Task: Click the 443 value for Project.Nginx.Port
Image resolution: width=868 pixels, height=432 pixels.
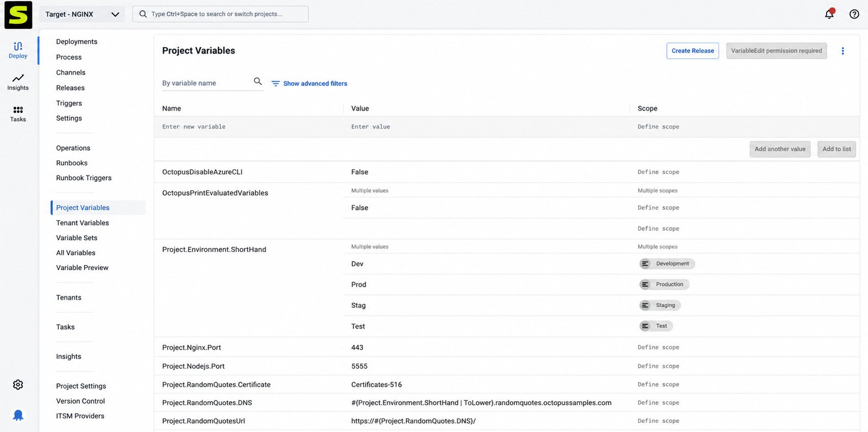Action: (357, 347)
